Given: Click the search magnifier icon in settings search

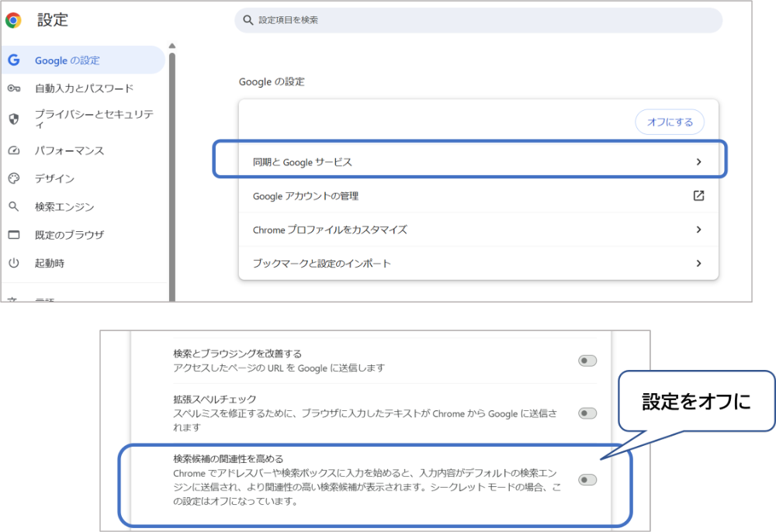Looking at the screenshot, I should click(x=248, y=20).
